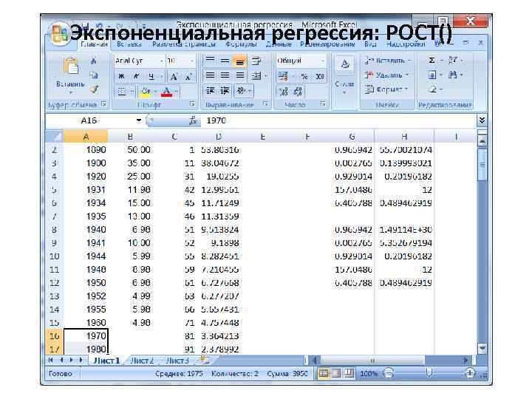Screen dimensions: 532x399
Task: Toggle left horizontal text alignment
Action: 210,75
